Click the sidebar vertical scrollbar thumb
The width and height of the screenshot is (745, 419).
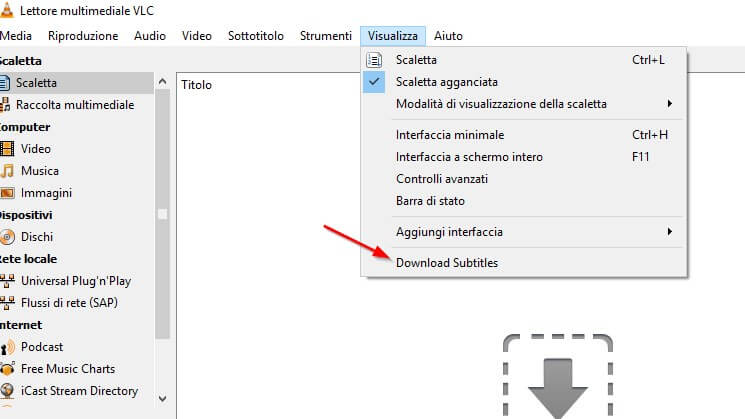point(162,214)
